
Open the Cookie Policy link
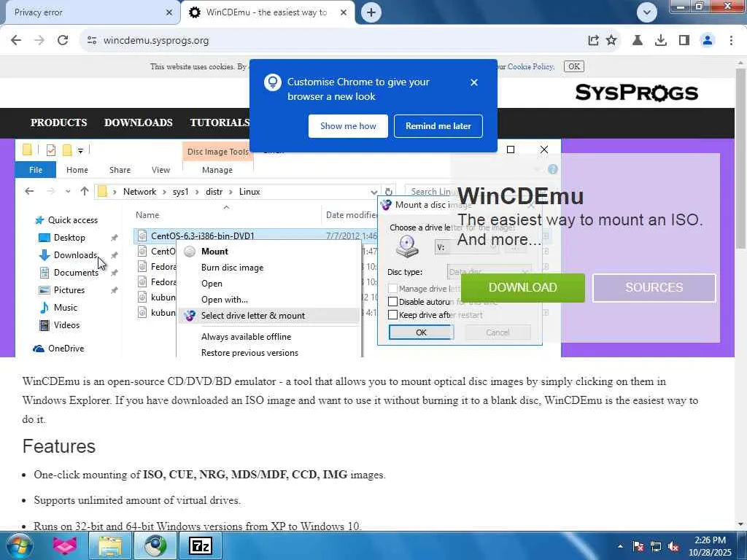[530, 66]
